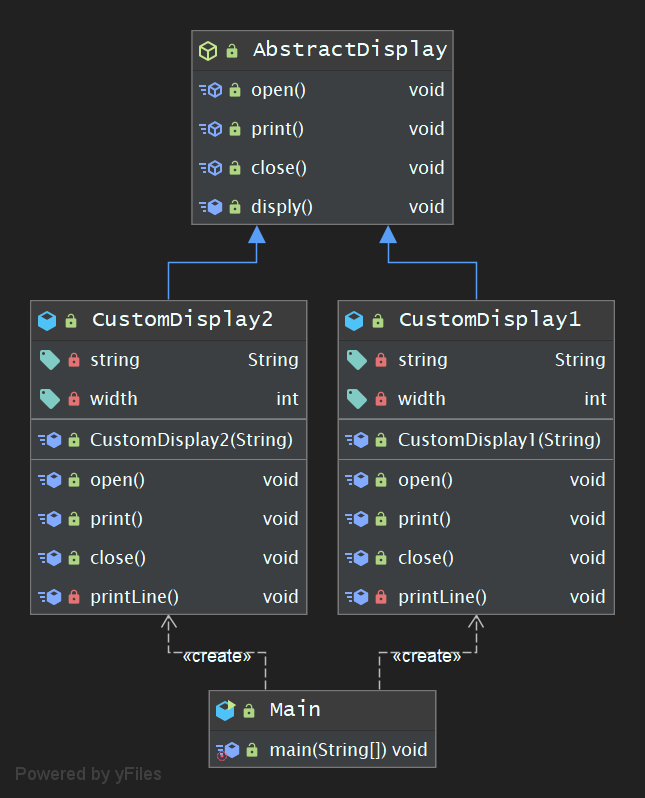Click the green lock icon beside AbstractDisplay open()
645x798 pixels.
click(235, 90)
